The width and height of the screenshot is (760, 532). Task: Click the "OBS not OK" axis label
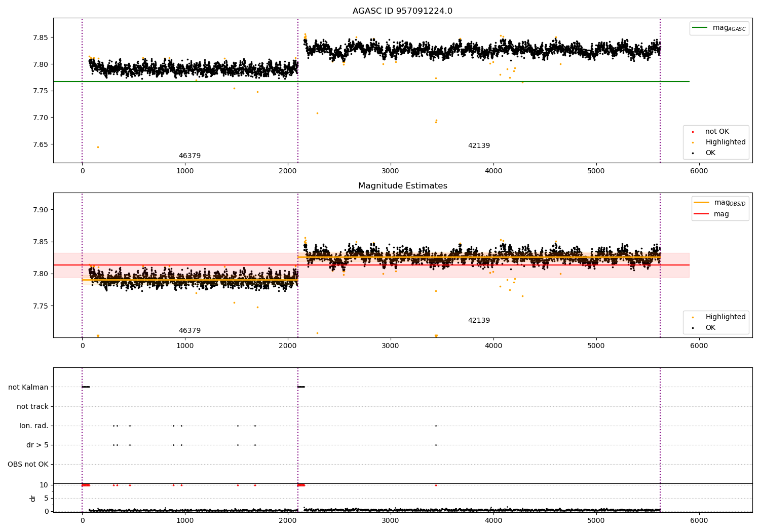28,464
